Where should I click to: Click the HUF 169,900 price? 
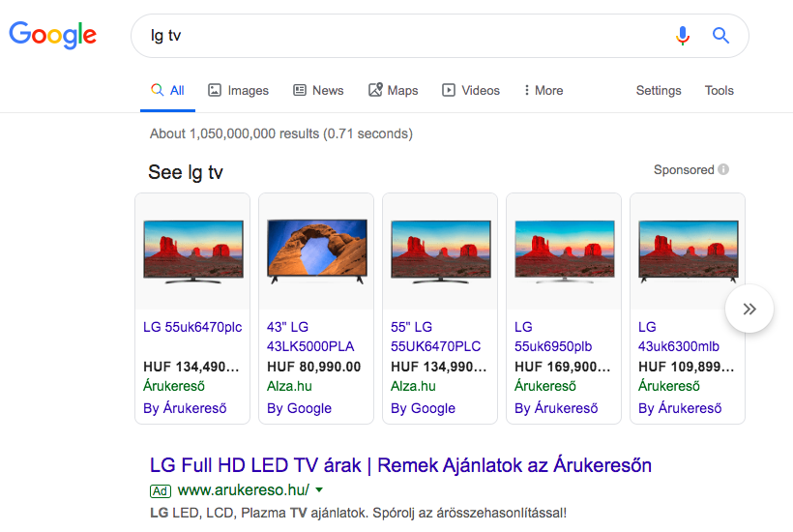tap(563, 367)
